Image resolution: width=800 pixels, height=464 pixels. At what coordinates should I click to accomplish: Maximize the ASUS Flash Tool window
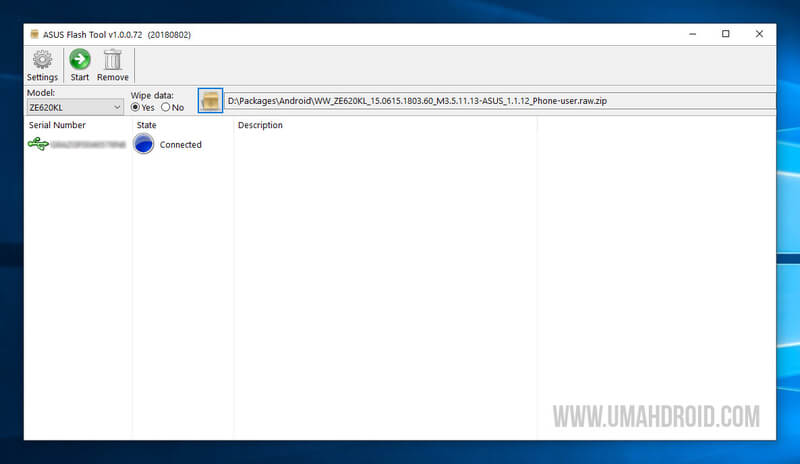[726, 34]
